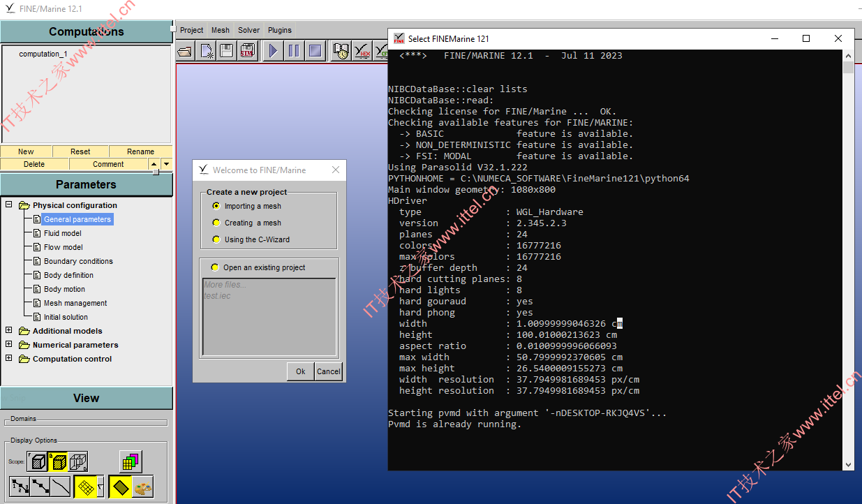Screen dimensions: 862x504
Task: Select Fluid model tree item
Action: click(x=62, y=233)
